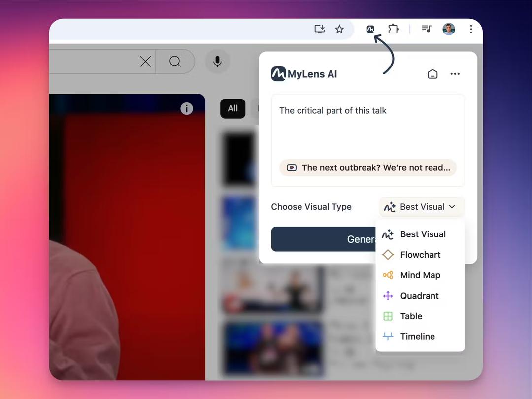Click the YouTube search magnifier button
The height and width of the screenshot is (399, 532).
[175, 62]
